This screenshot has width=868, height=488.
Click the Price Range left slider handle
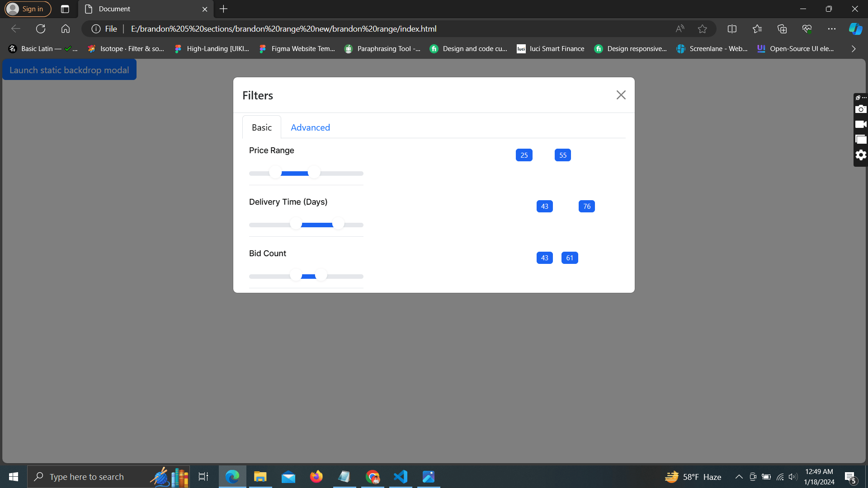pyautogui.click(x=275, y=173)
